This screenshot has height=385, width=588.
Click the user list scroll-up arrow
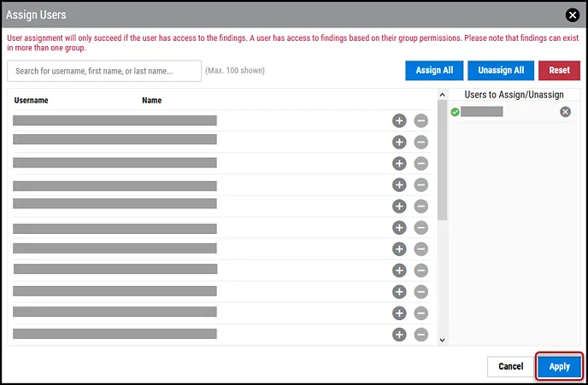click(442, 95)
